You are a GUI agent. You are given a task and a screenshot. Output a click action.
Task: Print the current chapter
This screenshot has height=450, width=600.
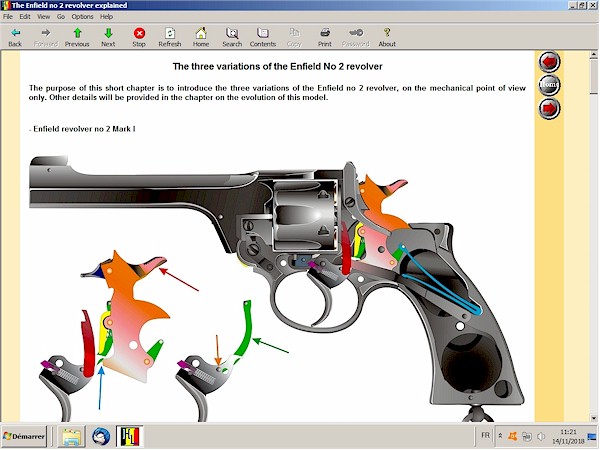pyautogui.click(x=325, y=37)
